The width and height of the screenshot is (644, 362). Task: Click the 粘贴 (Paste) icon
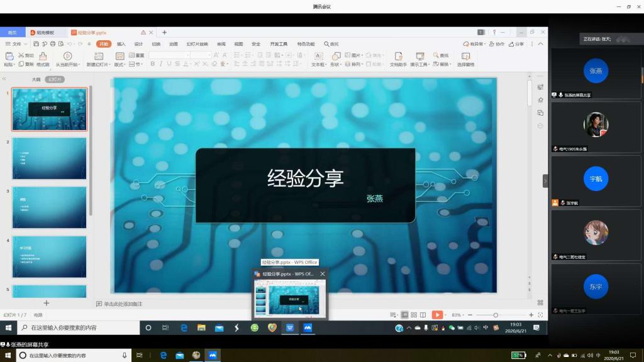click(9, 57)
